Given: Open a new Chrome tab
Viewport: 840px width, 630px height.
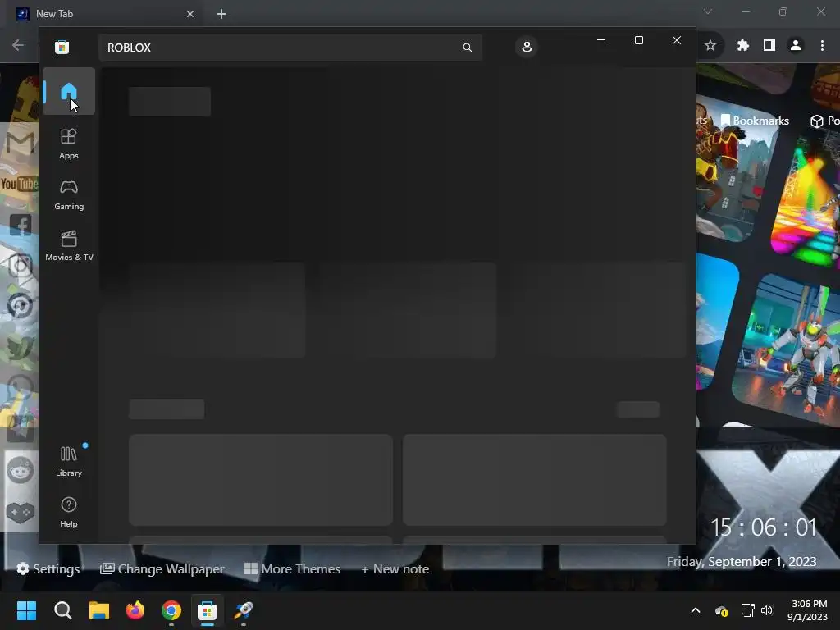Looking at the screenshot, I should click(221, 14).
